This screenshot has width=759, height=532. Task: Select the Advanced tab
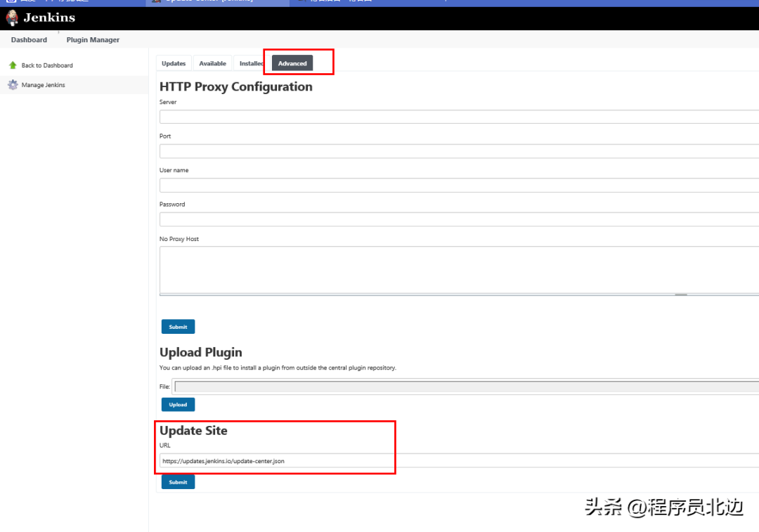click(x=292, y=63)
